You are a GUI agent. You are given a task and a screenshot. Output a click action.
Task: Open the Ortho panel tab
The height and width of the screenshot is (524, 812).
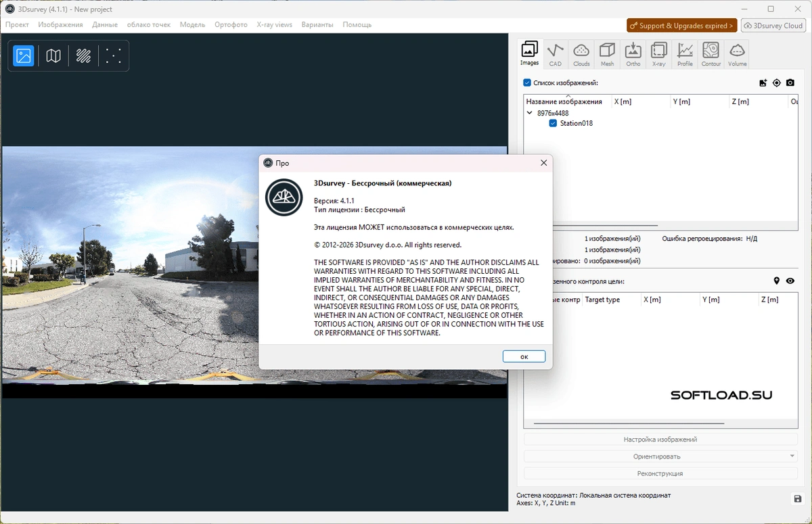[x=633, y=54]
